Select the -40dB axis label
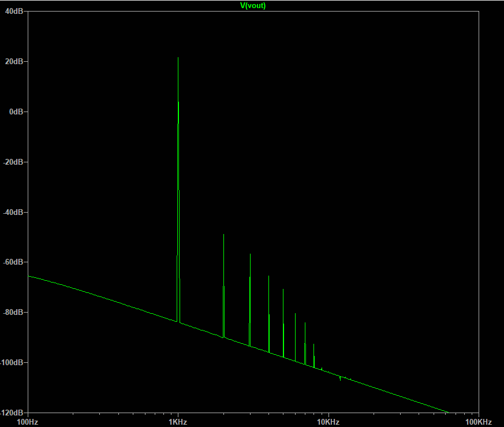 (13, 212)
